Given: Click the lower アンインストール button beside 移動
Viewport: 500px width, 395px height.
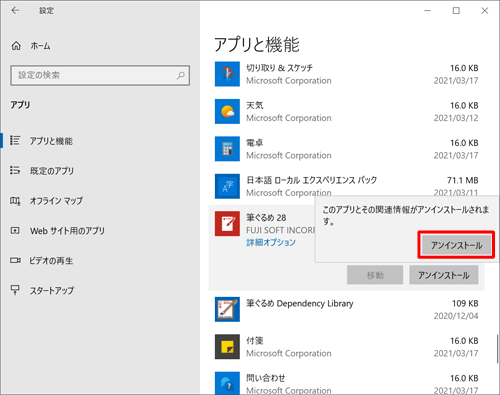Looking at the screenshot, I should click(x=444, y=275).
